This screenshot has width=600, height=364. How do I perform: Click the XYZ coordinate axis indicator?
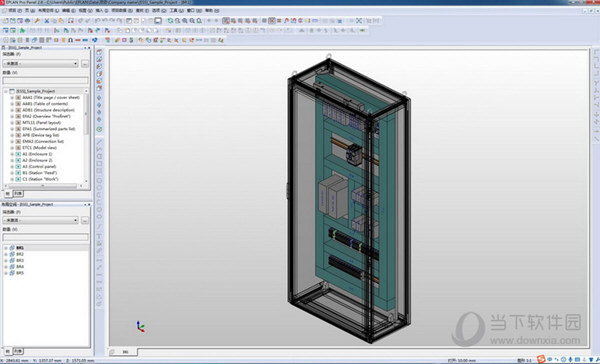coord(140,326)
